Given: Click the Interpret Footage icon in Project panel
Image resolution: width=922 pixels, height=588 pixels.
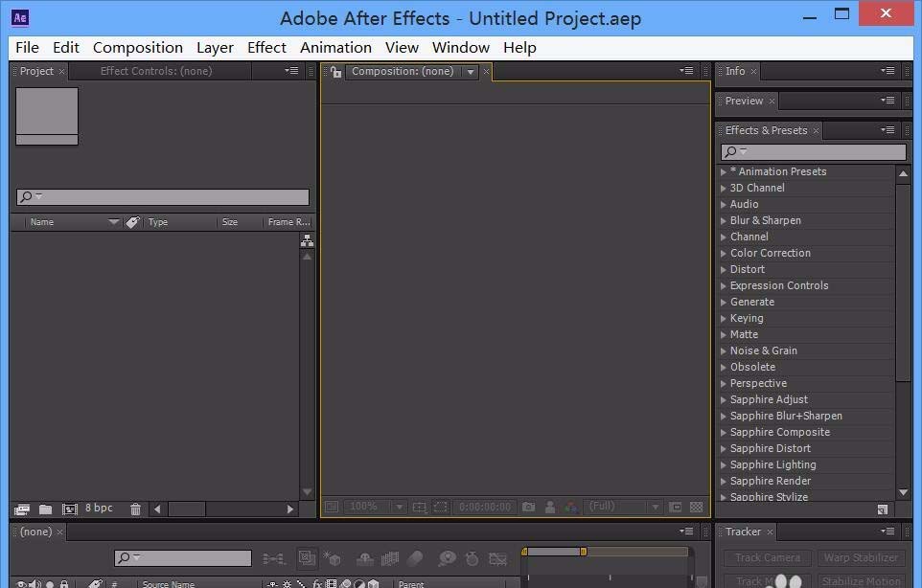Looking at the screenshot, I should click(22, 509).
